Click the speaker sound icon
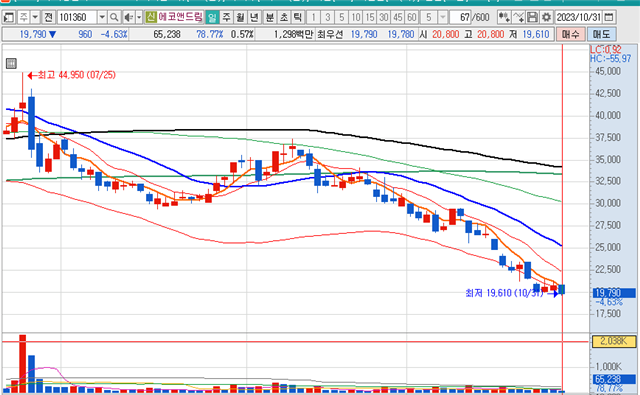Viewport: 640px width, 395px height. point(129,17)
